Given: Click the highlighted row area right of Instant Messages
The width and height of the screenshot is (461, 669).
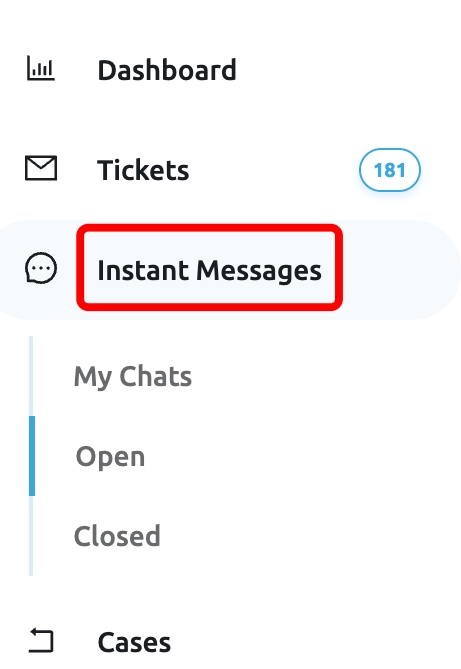Looking at the screenshot, I should click(x=397, y=270).
